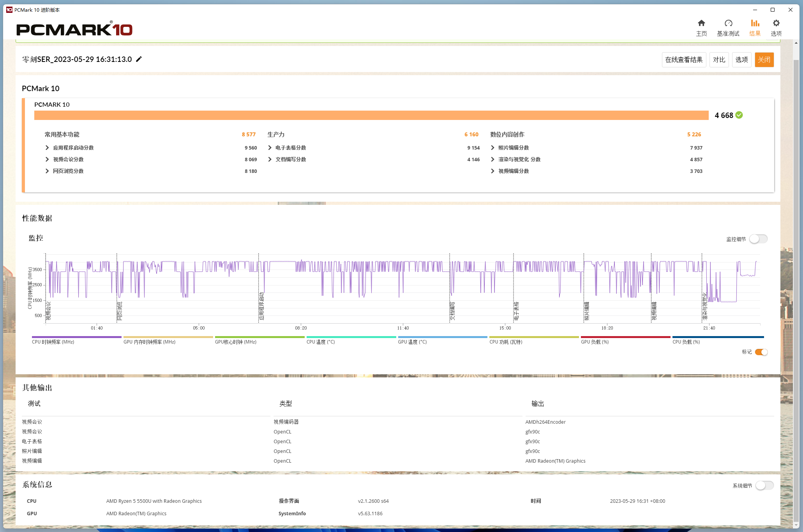803x532 pixels.
Task: Expand the 照片编辑分数 score row
Action: 492,148
